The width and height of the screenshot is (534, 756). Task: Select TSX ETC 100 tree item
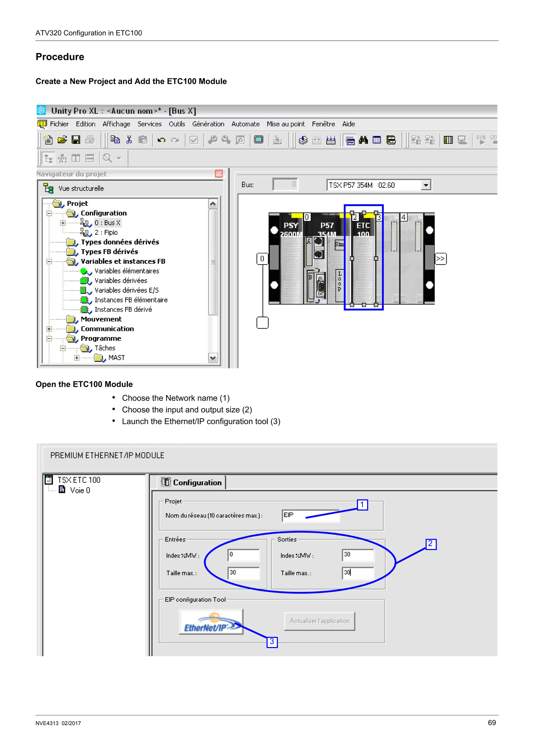point(79,480)
